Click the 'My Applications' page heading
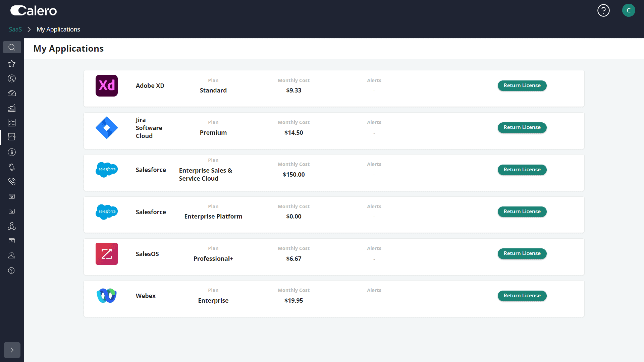 (x=68, y=49)
